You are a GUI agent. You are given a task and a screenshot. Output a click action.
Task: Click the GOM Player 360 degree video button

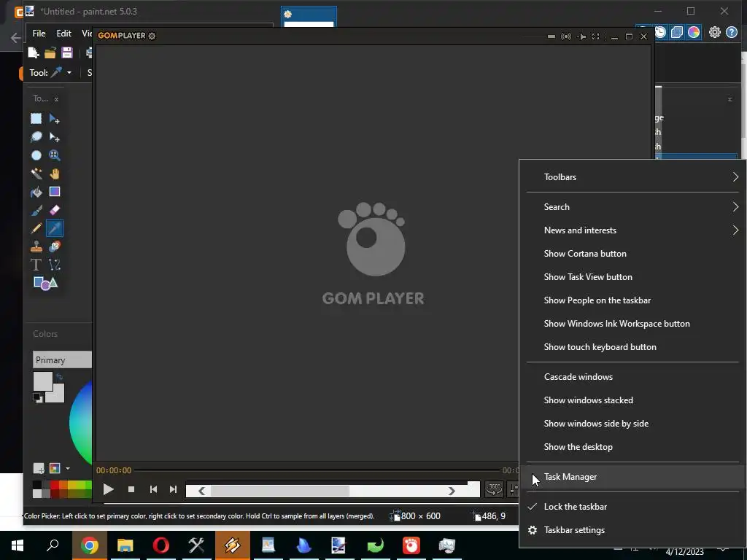tap(494, 489)
